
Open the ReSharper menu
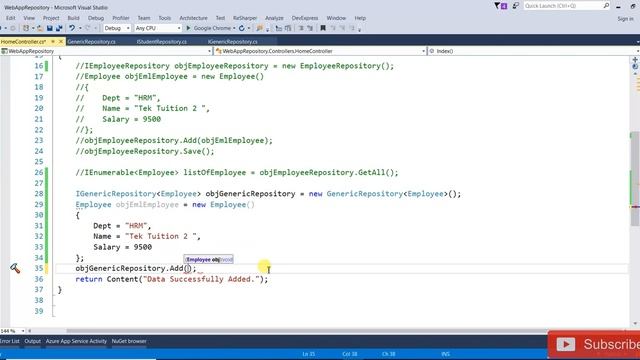[245, 18]
